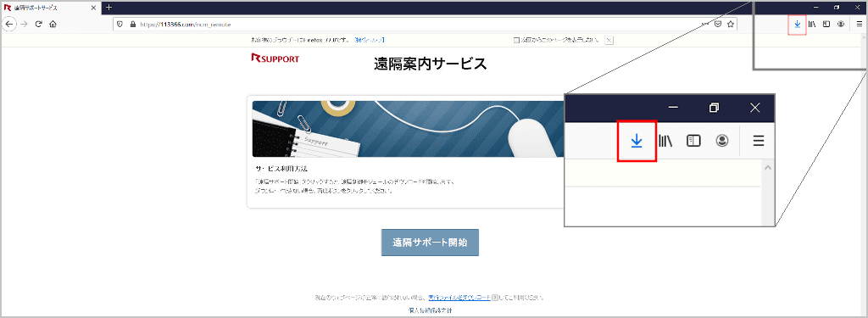
Task: Open the Firefox downloads arrow icon
Action: [797, 25]
